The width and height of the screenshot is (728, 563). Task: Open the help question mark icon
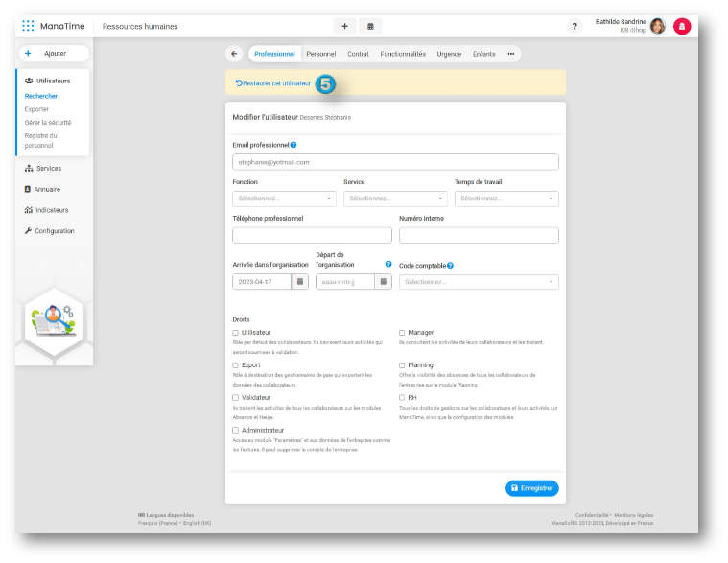click(575, 27)
